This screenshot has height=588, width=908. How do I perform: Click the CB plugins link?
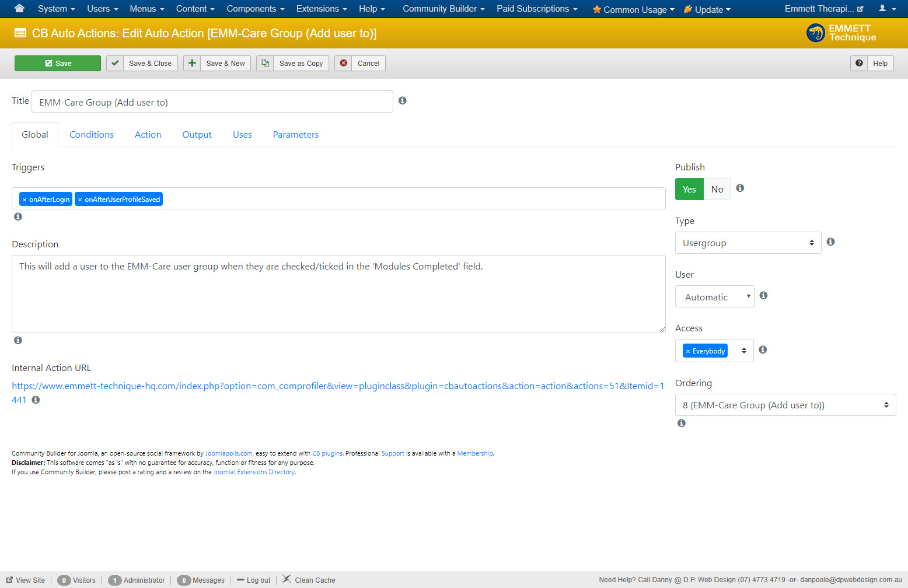click(327, 453)
